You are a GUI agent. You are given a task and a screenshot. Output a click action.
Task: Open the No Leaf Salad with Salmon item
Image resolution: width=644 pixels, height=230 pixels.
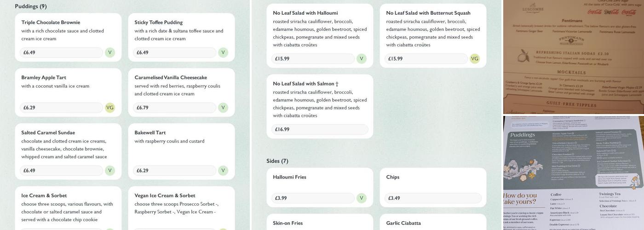point(305,84)
